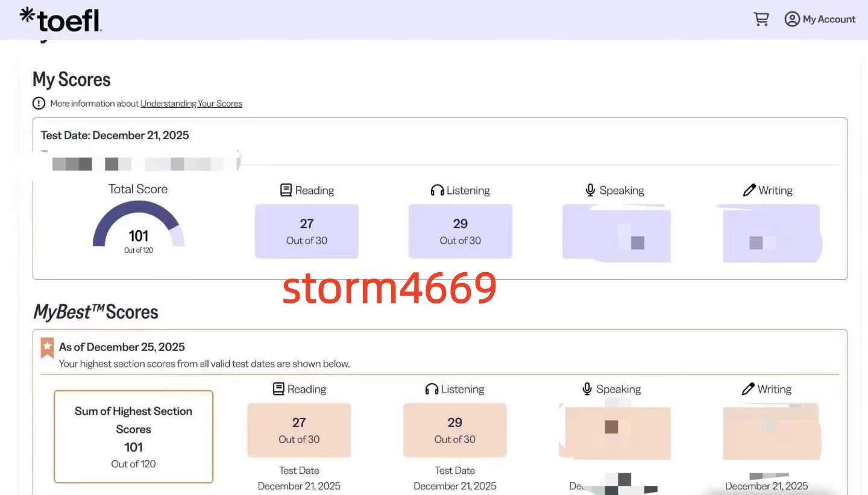Select the Listening 29 score box in My Scores
Screen dimensions: 868x495
tap(460, 231)
